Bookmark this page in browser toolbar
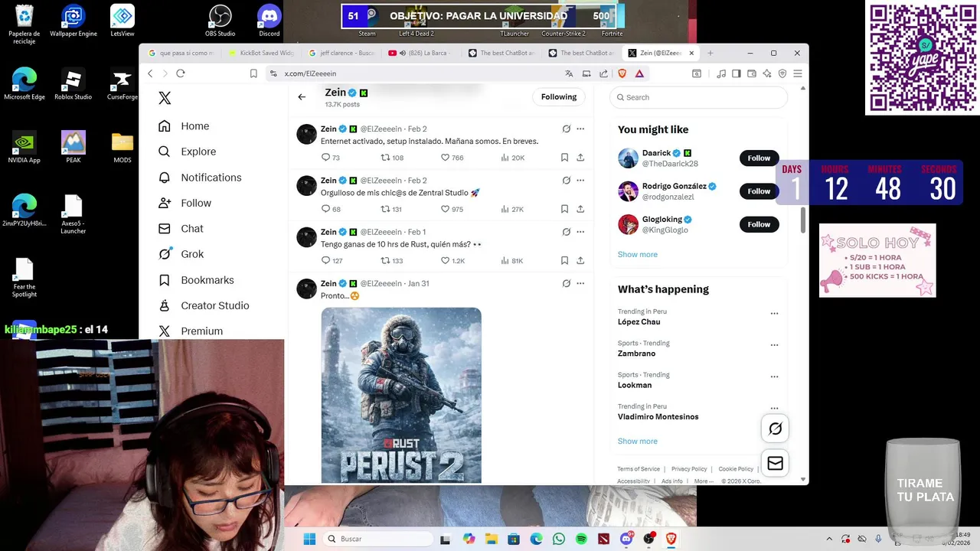This screenshot has height=551, width=980. (253, 73)
